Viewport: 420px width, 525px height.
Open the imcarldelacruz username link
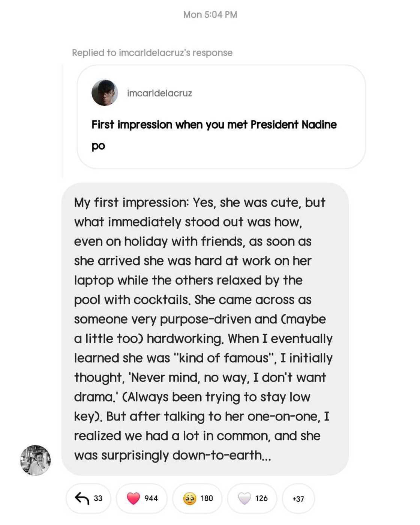159,93
